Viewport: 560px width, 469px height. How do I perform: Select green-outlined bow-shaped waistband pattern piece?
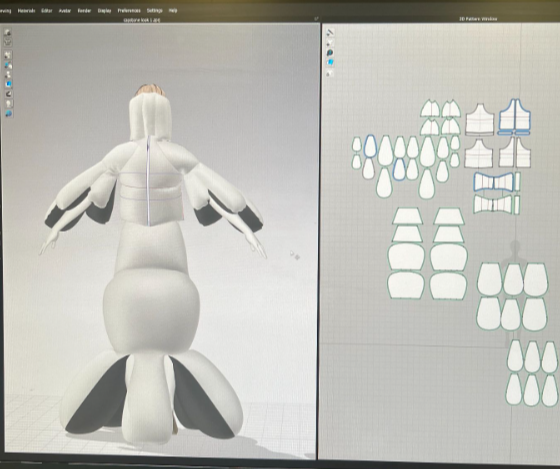(494, 204)
